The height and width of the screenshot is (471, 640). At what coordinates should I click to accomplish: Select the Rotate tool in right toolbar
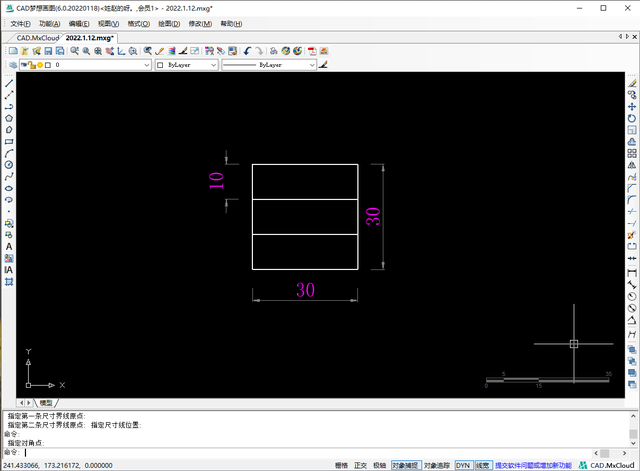(x=632, y=118)
